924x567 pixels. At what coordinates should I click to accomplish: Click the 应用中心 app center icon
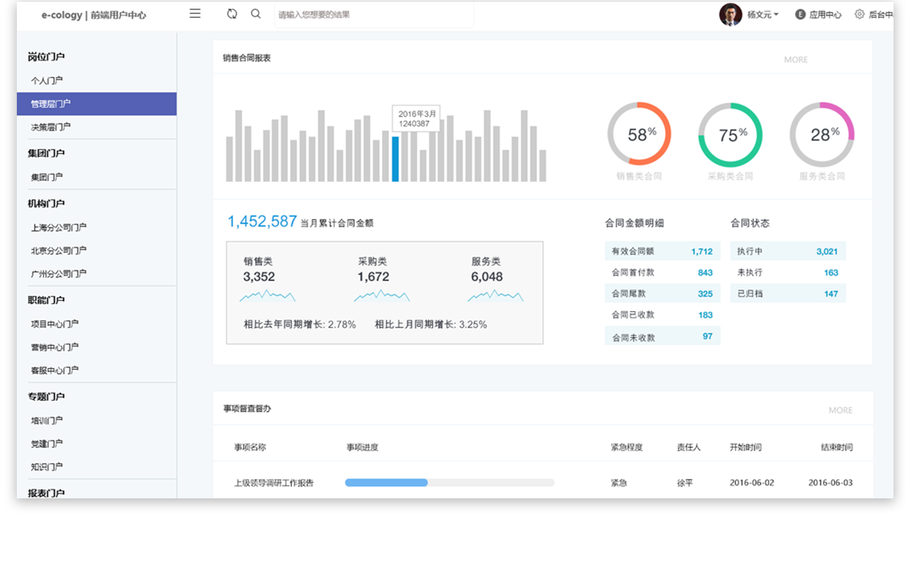(x=800, y=14)
